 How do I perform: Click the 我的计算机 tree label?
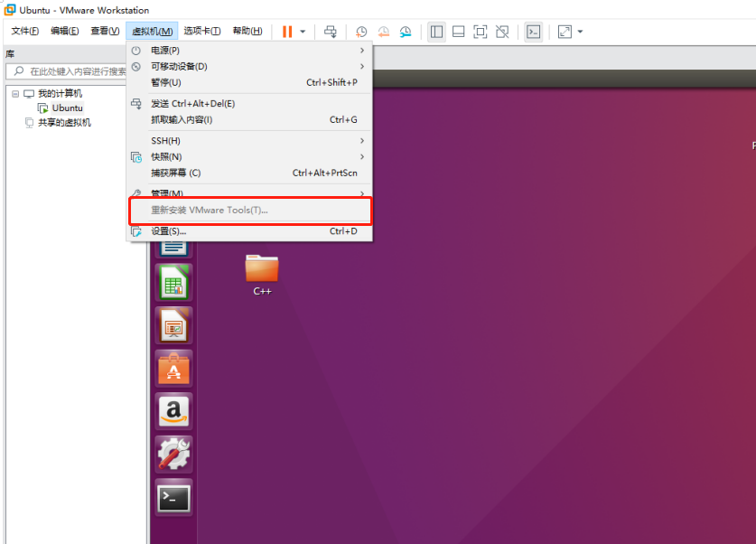(61, 94)
